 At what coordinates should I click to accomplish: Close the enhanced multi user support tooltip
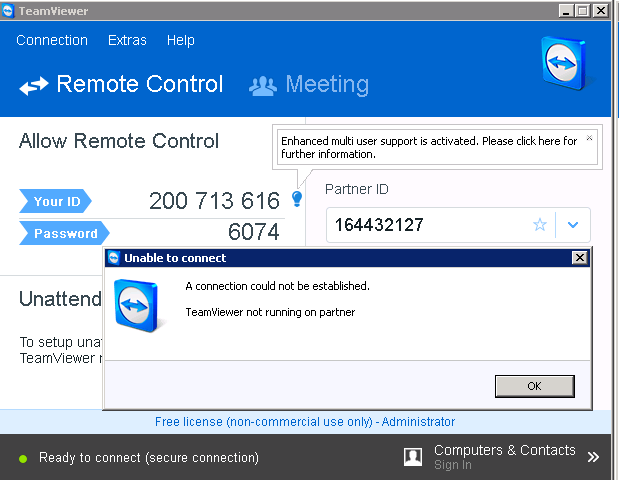pos(589,138)
